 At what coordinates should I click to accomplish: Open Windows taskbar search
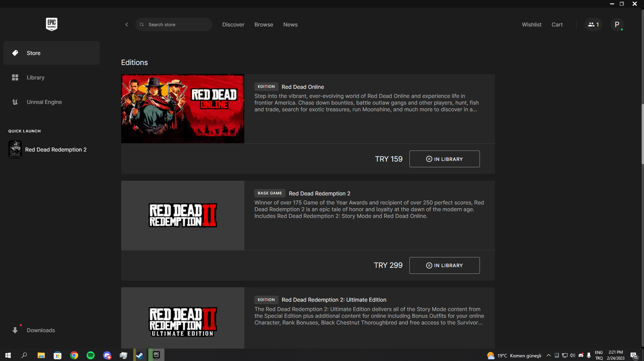pyautogui.click(x=24, y=355)
